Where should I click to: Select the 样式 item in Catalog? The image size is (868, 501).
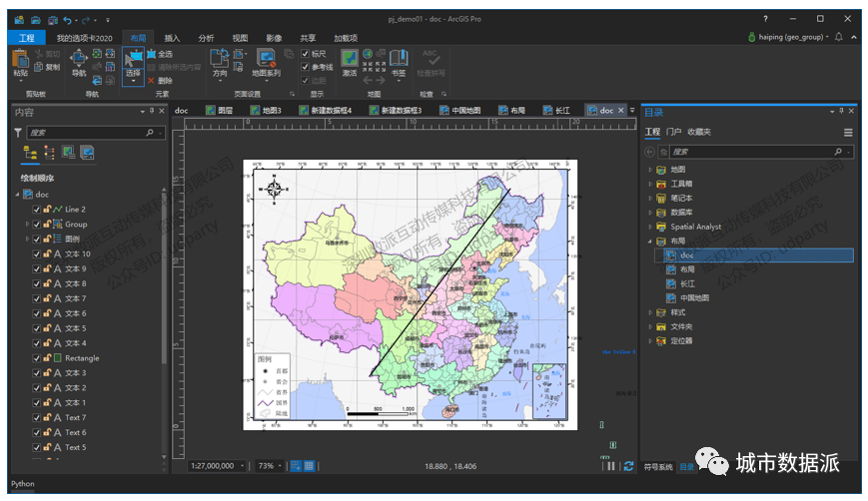(677, 312)
